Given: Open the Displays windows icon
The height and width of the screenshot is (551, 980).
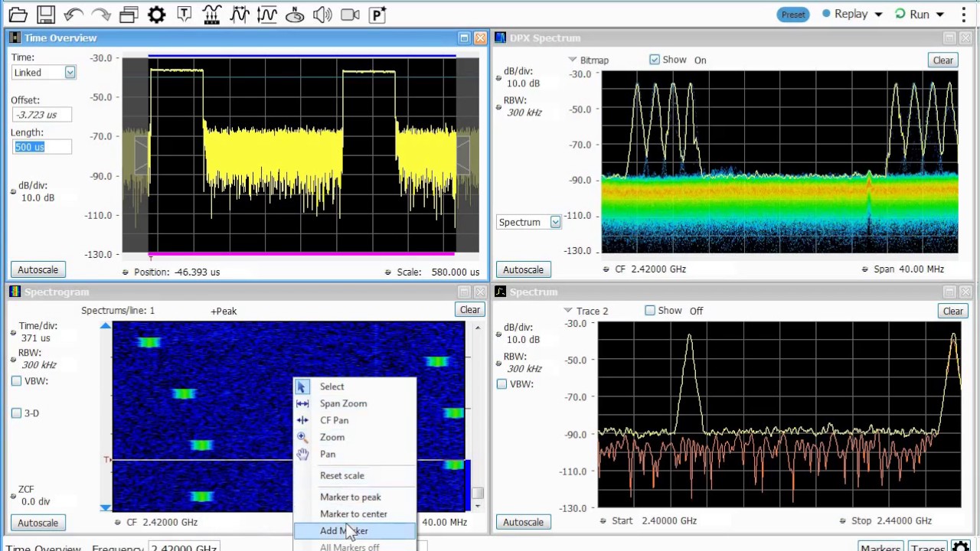Looking at the screenshot, I should click(129, 14).
